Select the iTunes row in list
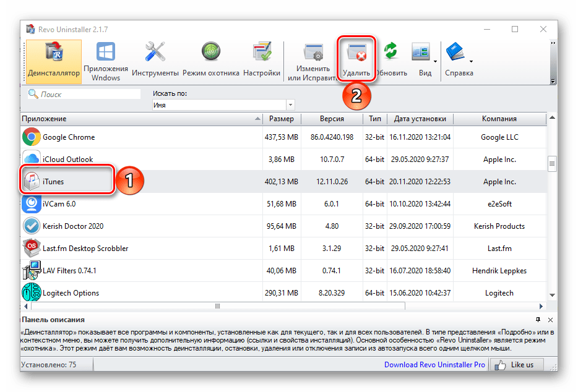Viewport: 578px width, 392px height. click(x=53, y=182)
